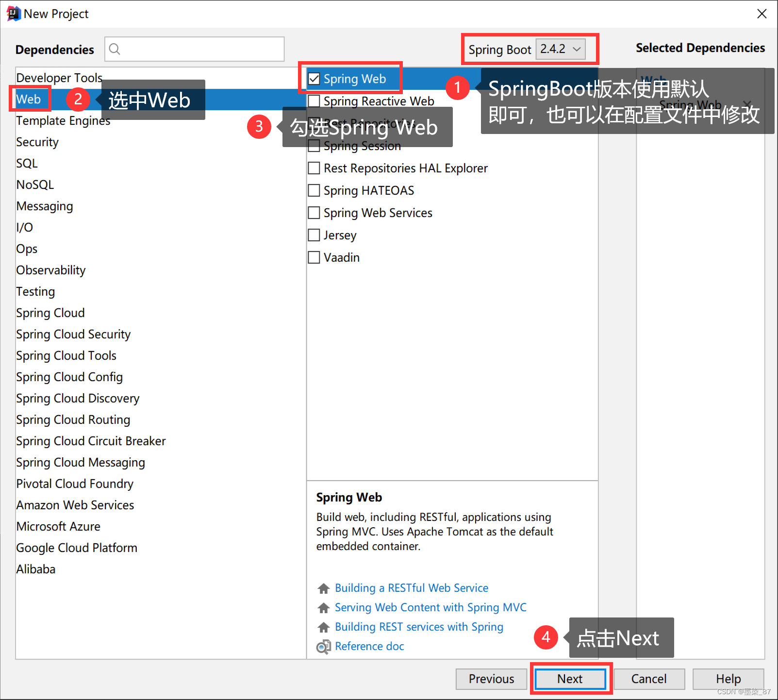
Task: Enable the Vaadin dependency checkbox
Action: pos(314,257)
